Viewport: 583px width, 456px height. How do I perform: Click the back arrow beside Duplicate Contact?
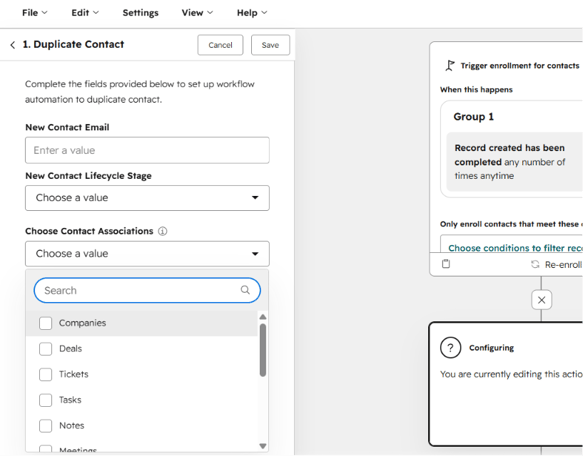pos(13,45)
